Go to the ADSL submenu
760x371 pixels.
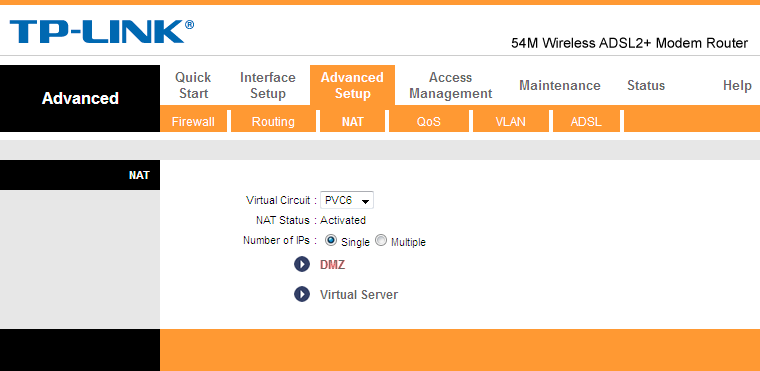point(586,122)
